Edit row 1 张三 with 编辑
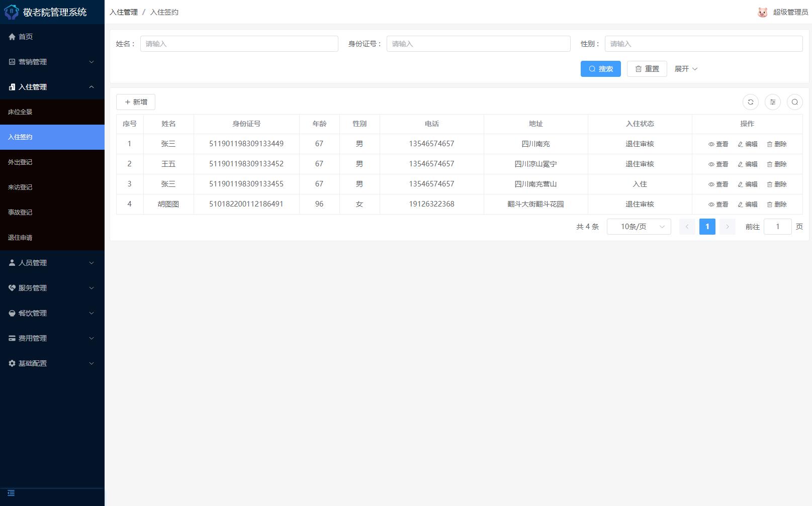Screen dimensions: 812x506 (747, 144)
